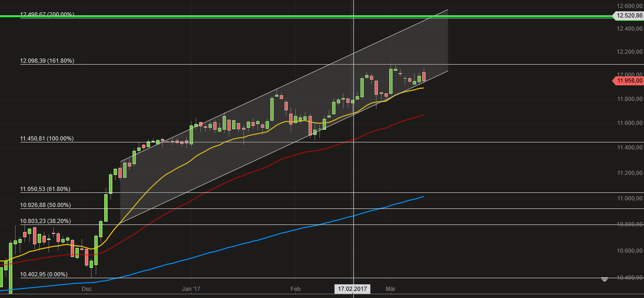Viewport: 644px width, 298px height.
Task: Click the Jan '17 axis label
Action: (x=191, y=289)
